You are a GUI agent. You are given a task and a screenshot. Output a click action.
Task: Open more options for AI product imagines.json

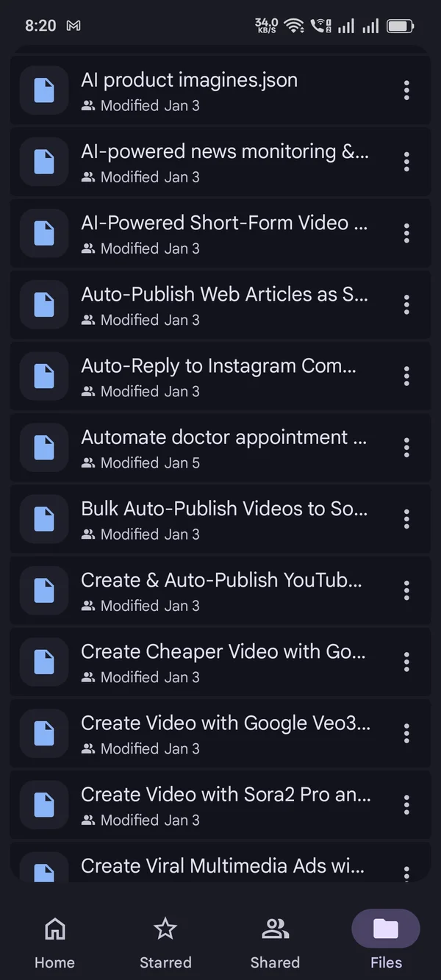point(406,90)
